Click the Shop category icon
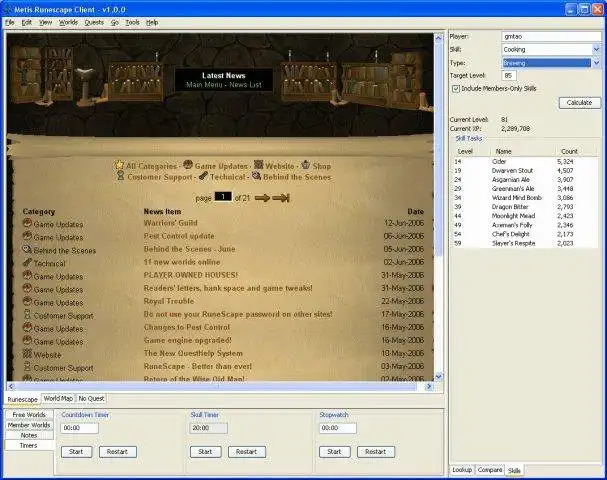Image resolution: width=607 pixels, height=480 pixels. click(x=305, y=165)
